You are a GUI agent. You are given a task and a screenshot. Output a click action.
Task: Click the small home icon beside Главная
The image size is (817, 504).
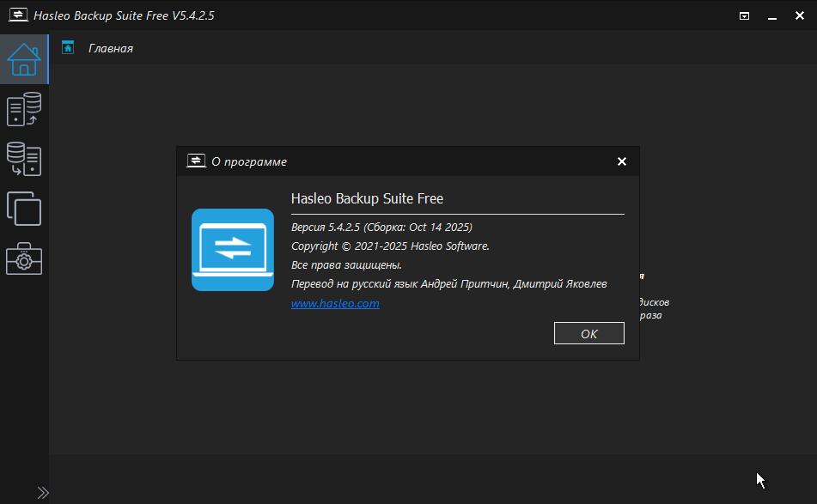coord(68,48)
